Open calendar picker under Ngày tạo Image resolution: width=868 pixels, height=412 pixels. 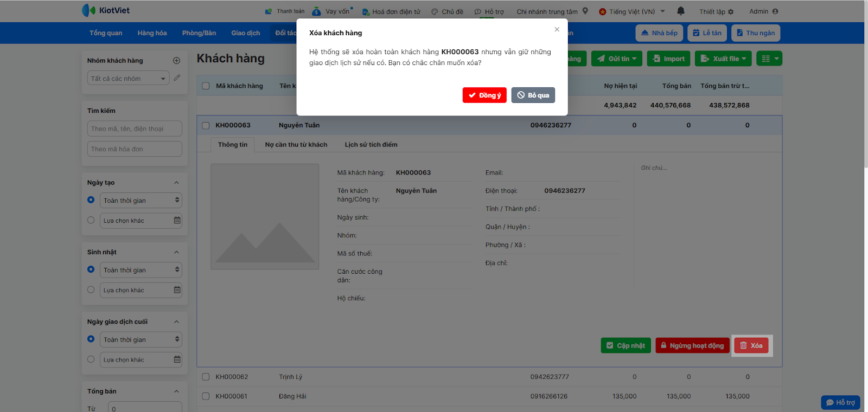coord(177,221)
